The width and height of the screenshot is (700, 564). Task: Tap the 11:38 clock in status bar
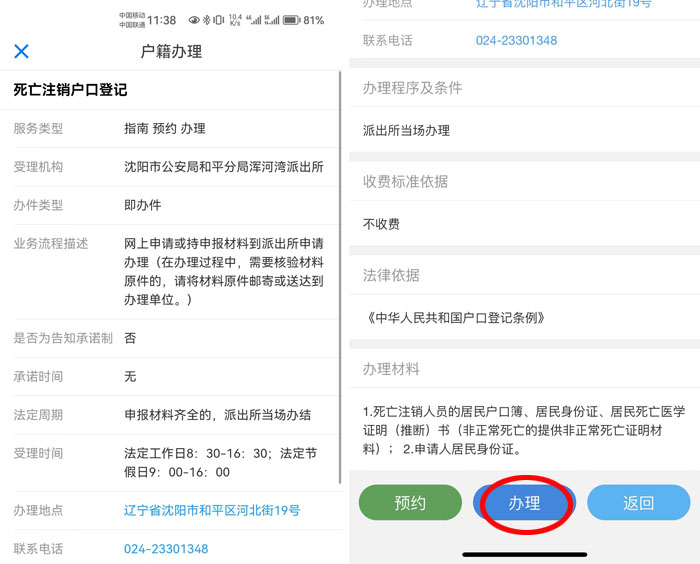click(161, 20)
